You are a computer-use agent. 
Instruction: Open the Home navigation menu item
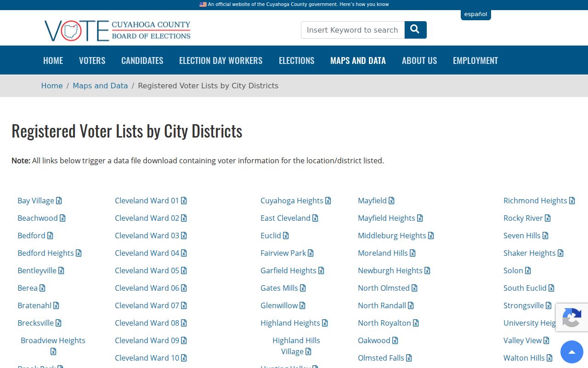click(x=53, y=60)
